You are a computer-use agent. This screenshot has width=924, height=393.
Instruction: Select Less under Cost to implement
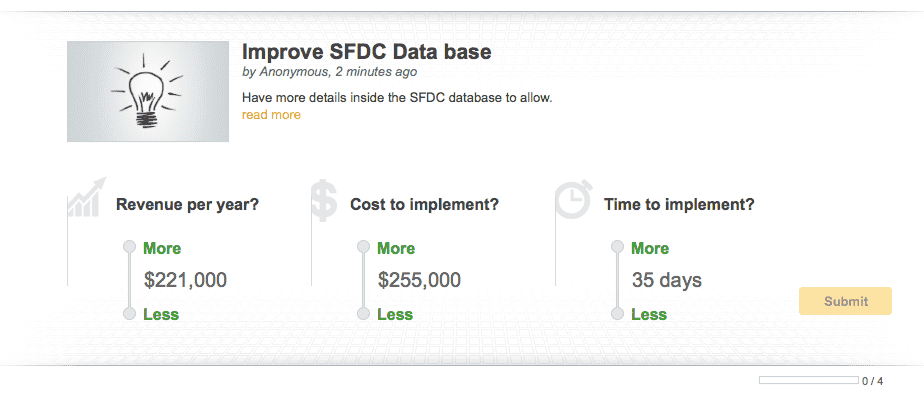[395, 314]
